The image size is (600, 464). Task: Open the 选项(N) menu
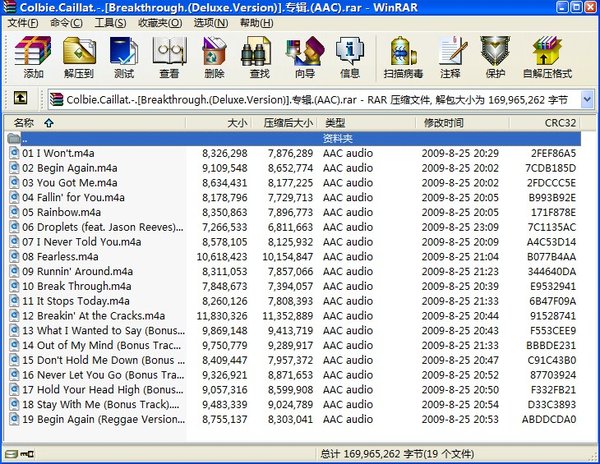(x=210, y=23)
